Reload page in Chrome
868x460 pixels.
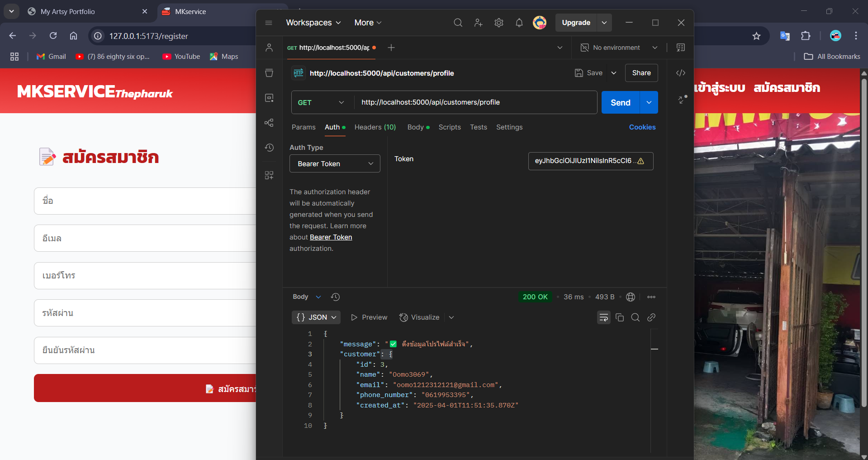(x=53, y=36)
